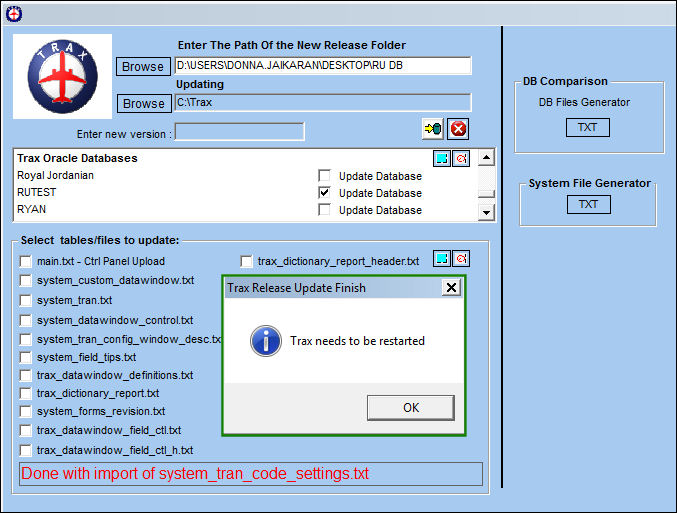Click the Updating path field C:\Trax
This screenshot has height=513, width=677.
[x=323, y=103]
